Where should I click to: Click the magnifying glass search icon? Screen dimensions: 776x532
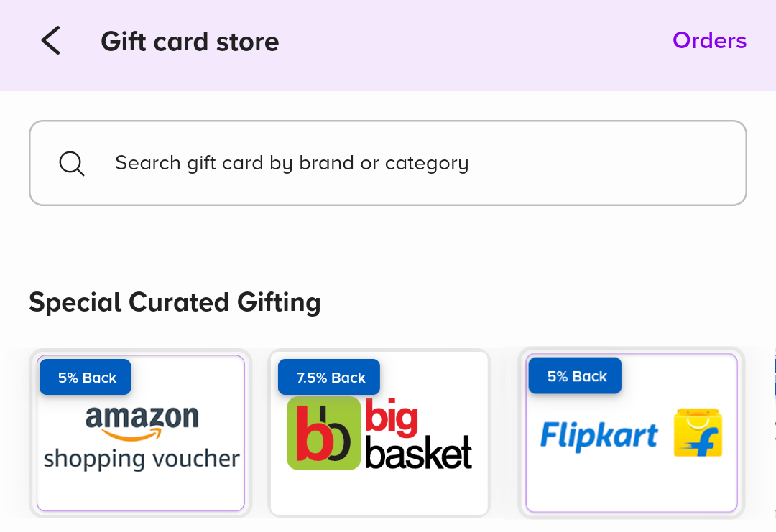[x=72, y=164]
